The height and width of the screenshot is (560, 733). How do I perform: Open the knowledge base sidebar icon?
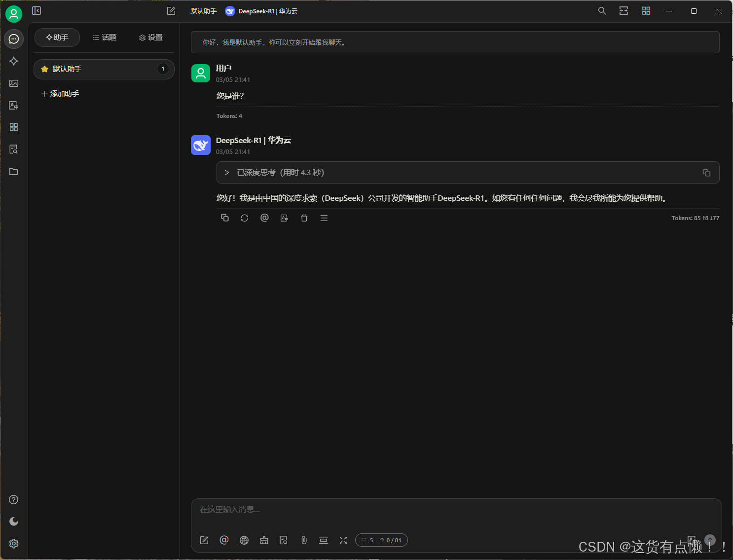coord(14,149)
